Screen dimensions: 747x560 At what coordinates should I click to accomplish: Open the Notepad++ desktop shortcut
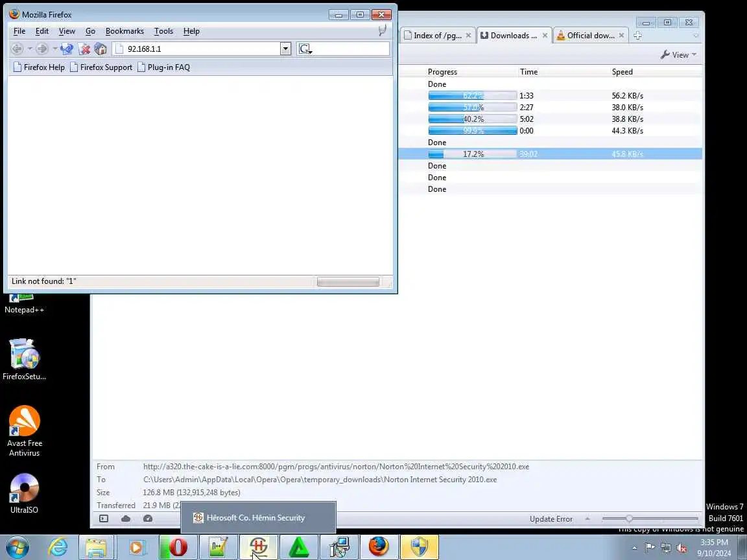click(x=24, y=304)
